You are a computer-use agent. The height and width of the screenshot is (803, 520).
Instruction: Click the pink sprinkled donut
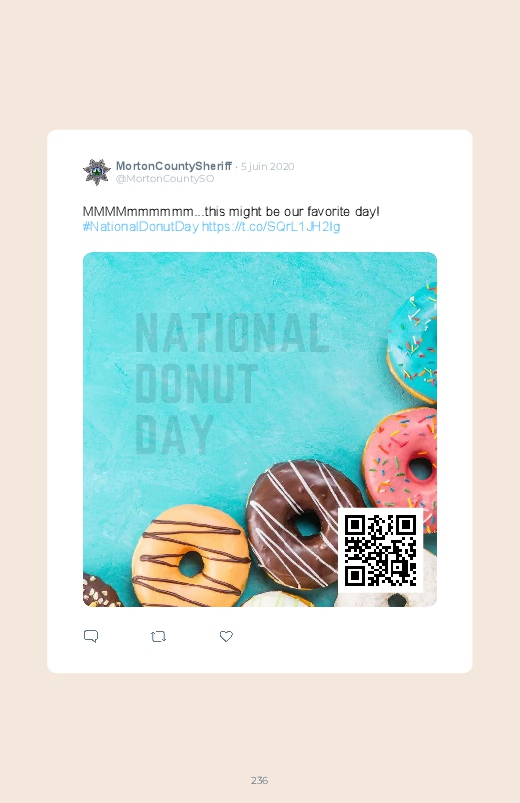[400, 469]
